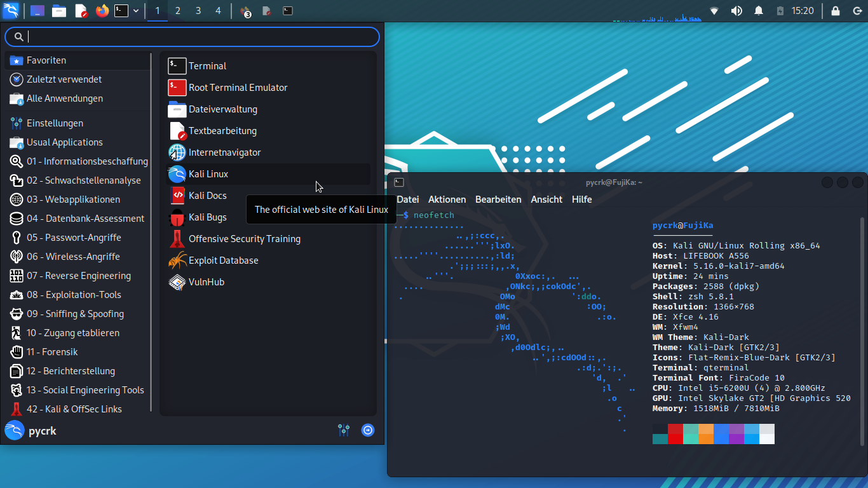Click the application search field
868x488 pixels.
point(197,37)
